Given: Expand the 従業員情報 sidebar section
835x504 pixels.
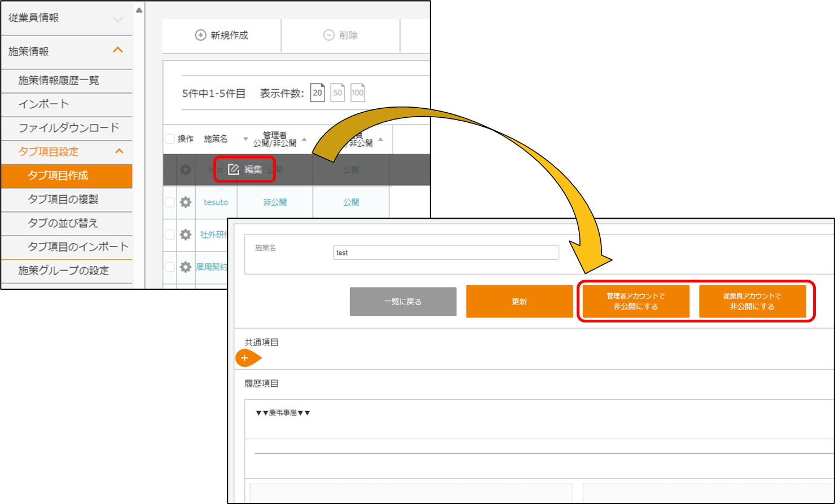Looking at the screenshot, I should click(117, 19).
